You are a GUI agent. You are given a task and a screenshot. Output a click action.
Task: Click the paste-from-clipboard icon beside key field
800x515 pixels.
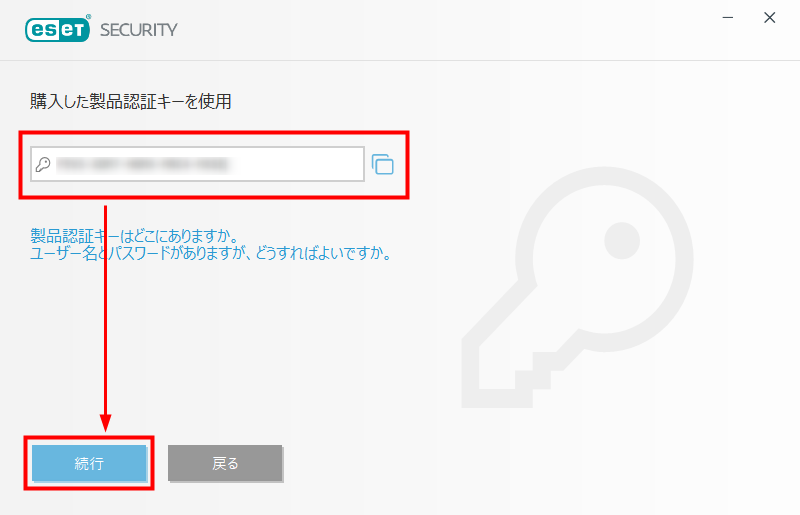click(383, 164)
